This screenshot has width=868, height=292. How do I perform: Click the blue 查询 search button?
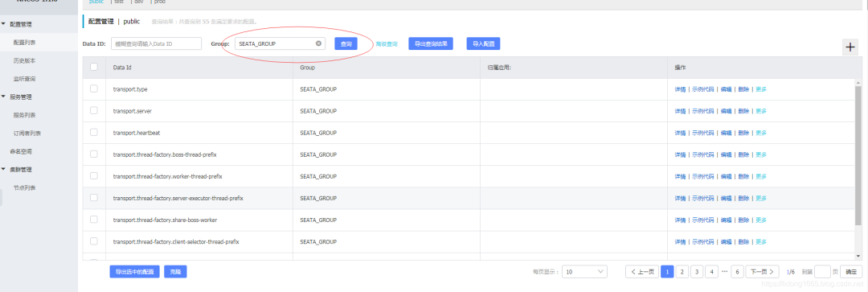346,43
